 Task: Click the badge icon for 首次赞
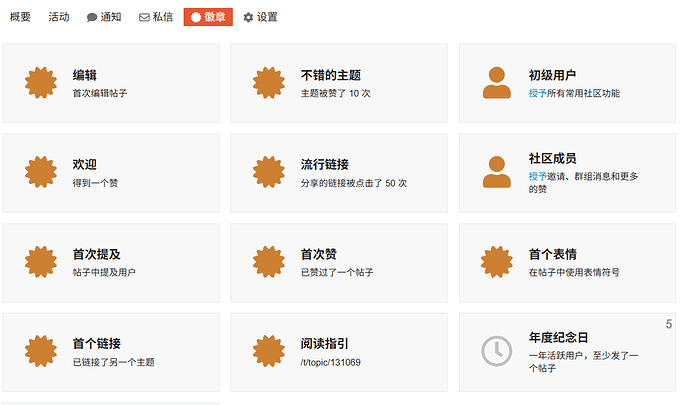point(269,262)
